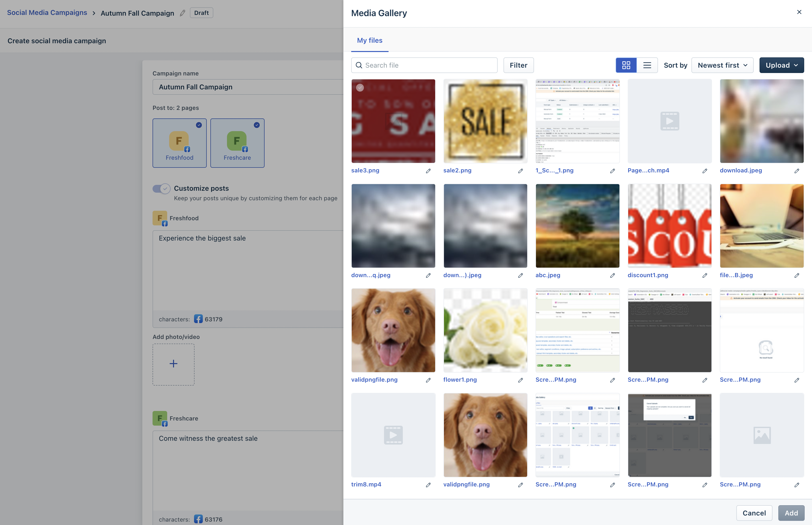Switch to grid view layout
812x525 pixels.
point(626,65)
